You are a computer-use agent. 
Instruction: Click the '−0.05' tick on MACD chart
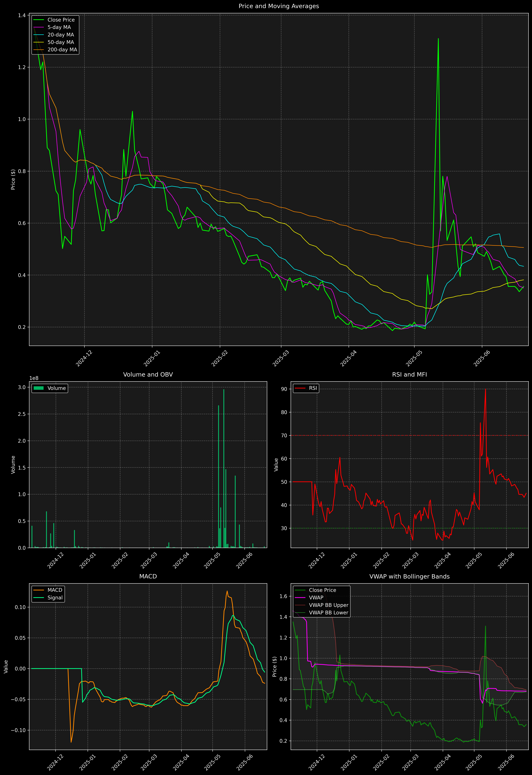18,699
